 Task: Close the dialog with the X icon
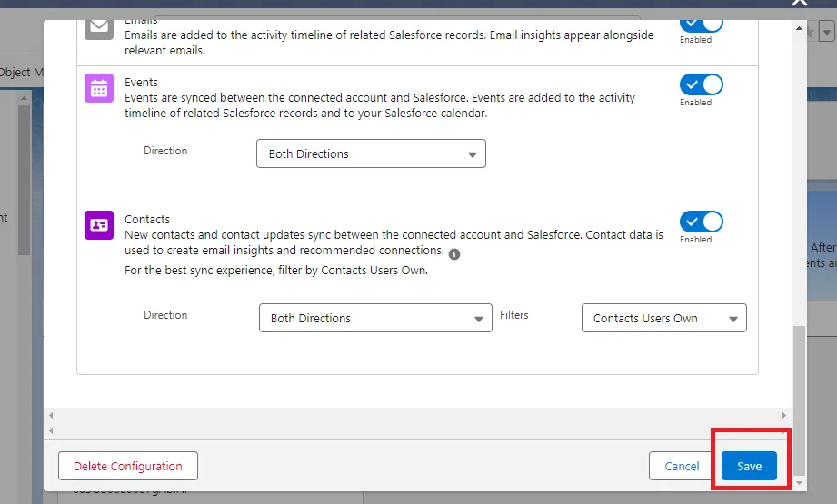pyautogui.click(x=799, y=3)
